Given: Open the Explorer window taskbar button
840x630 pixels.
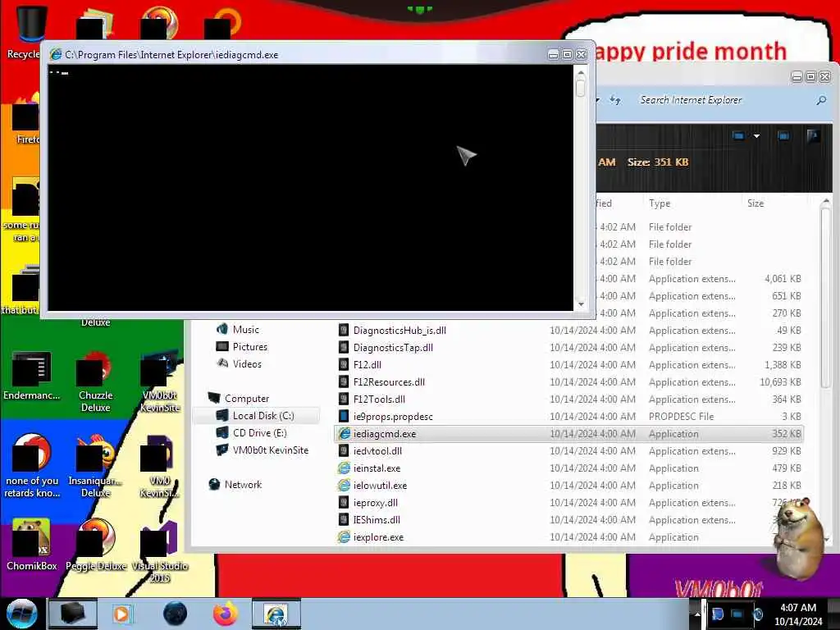Looking at the screenshot, I should click(x=72, y=614).
